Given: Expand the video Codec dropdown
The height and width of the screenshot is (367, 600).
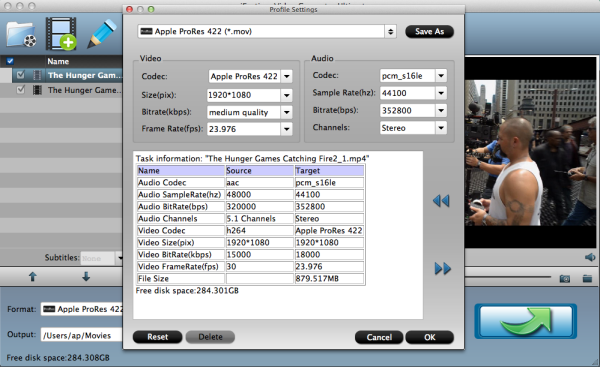Looking at the screenshot, I should pos(287,76).
